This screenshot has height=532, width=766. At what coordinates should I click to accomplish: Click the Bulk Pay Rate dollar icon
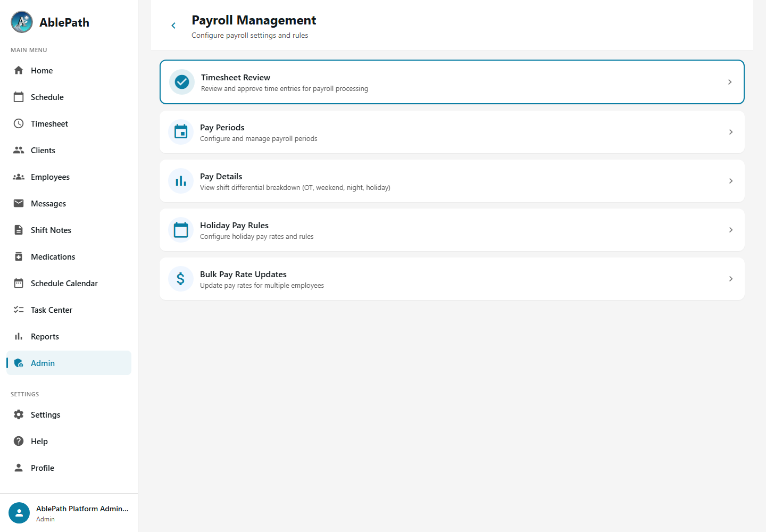tap(181, 279)
